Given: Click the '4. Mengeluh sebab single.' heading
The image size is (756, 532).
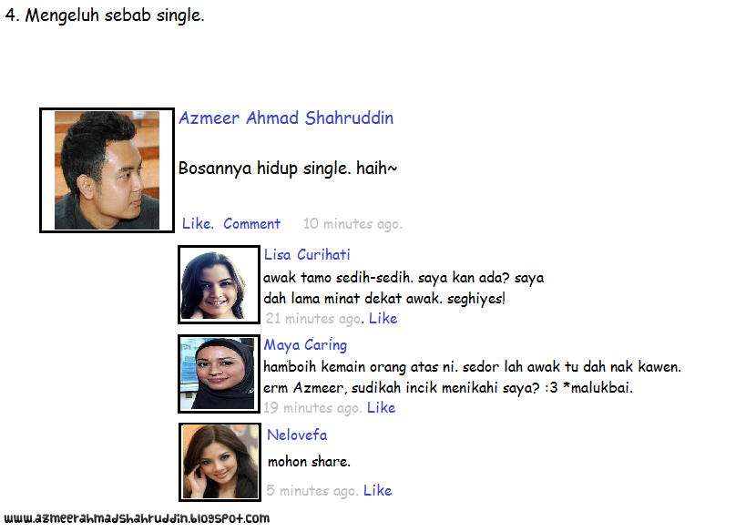Looking at the screenshot, I should (x=105, y=15).
